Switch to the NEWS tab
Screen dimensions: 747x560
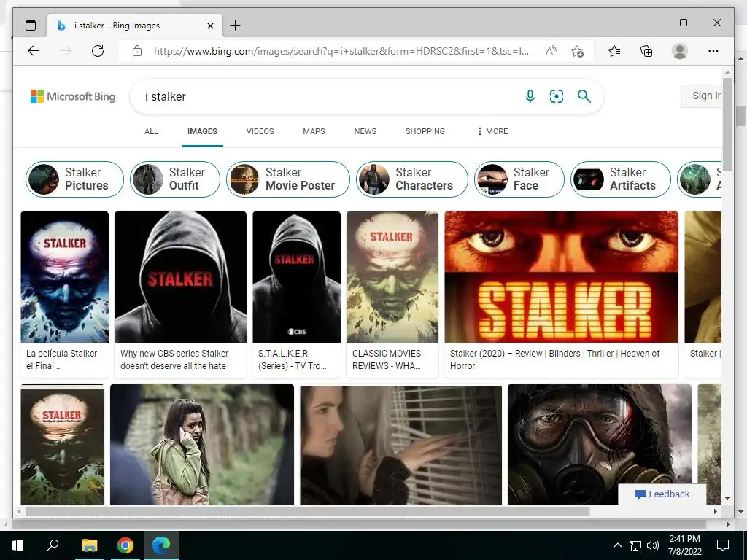click(x=365, y=131)
